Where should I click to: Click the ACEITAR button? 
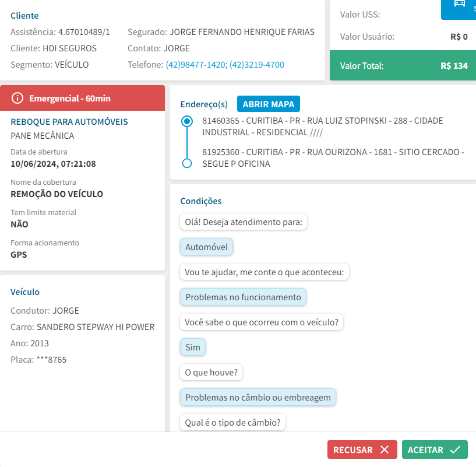[435, 450]
